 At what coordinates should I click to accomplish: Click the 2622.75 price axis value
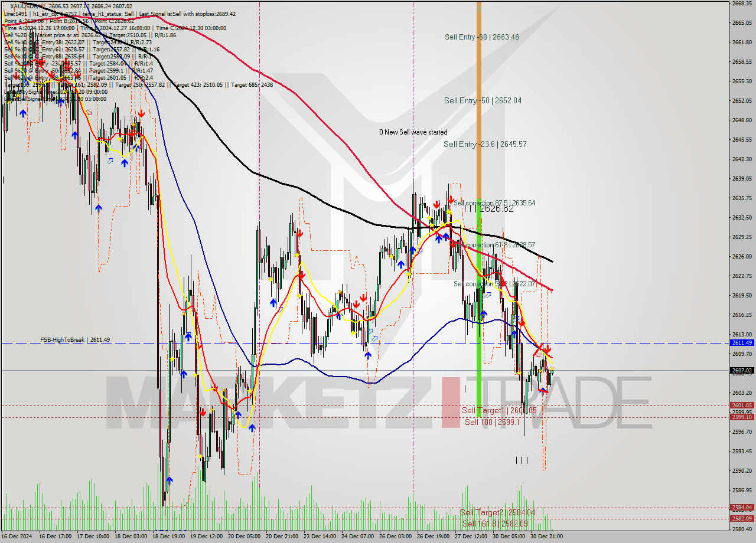pos(741,276)
